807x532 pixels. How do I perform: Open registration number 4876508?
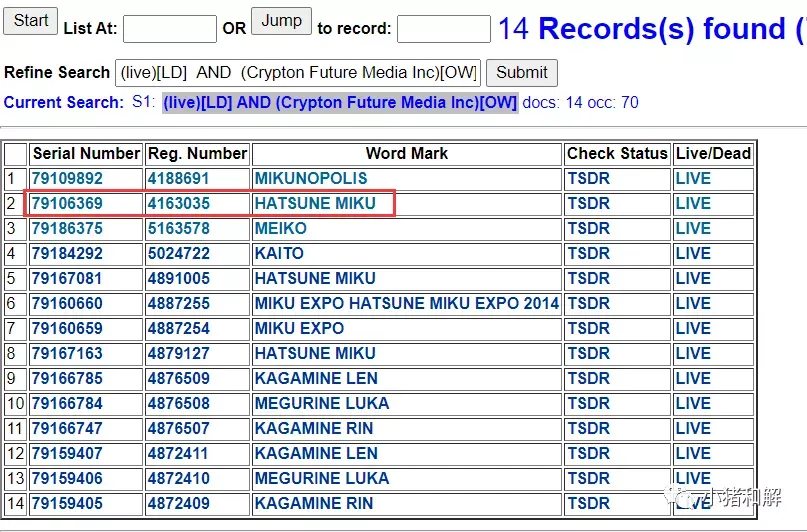click(179, 404)
